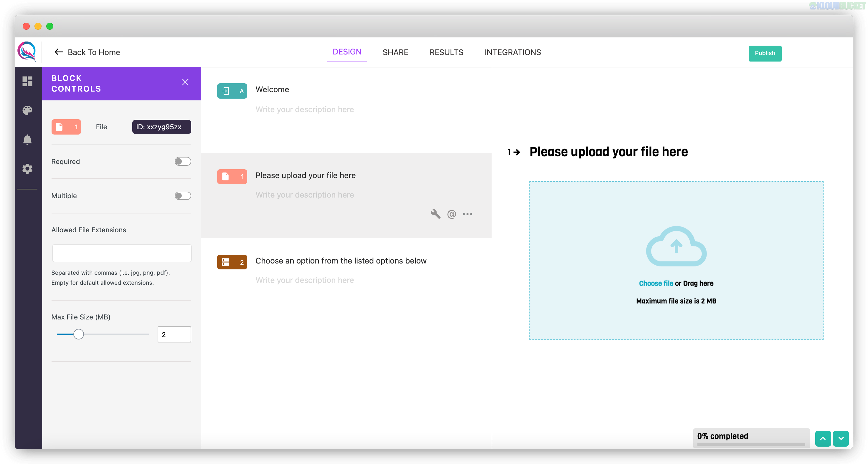Screen dimensions: 868x464
Task: Open the blocks dashboard sidebar icon
Action: click(27, 81)
